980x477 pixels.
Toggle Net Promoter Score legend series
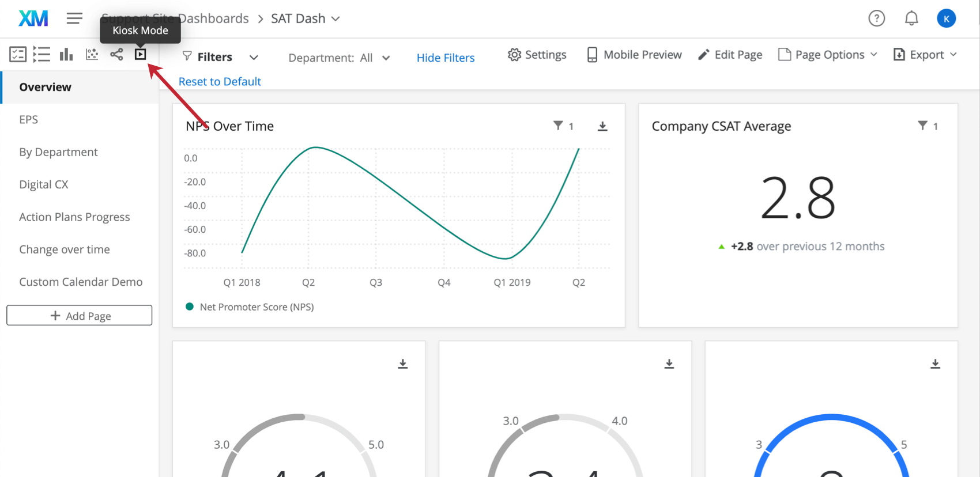(250, 307)
